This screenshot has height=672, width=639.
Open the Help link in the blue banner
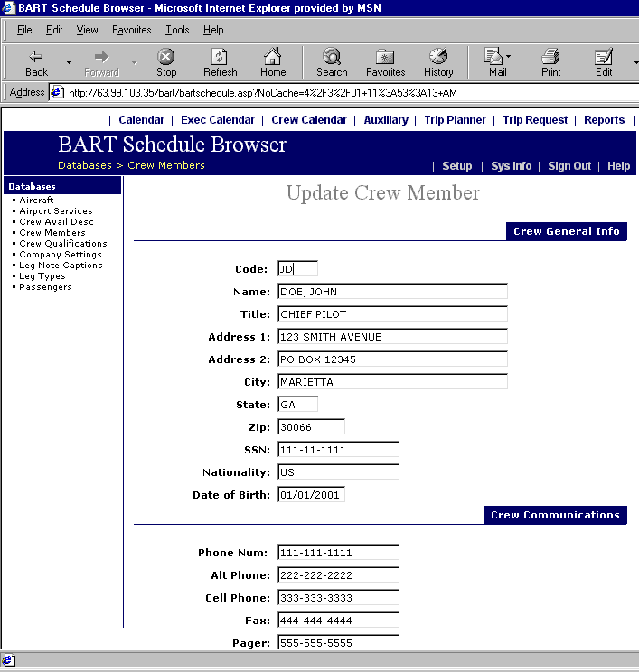(618, 166)
